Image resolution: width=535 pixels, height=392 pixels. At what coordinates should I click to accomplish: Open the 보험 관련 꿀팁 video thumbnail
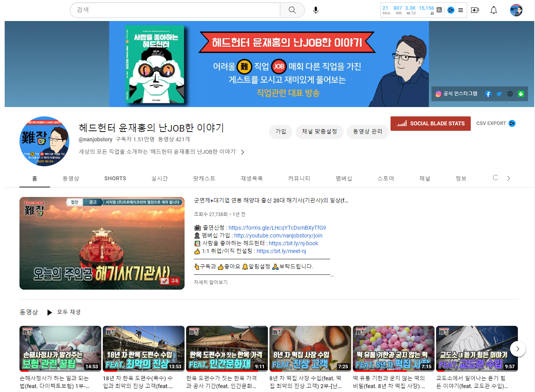click(60, 349)
